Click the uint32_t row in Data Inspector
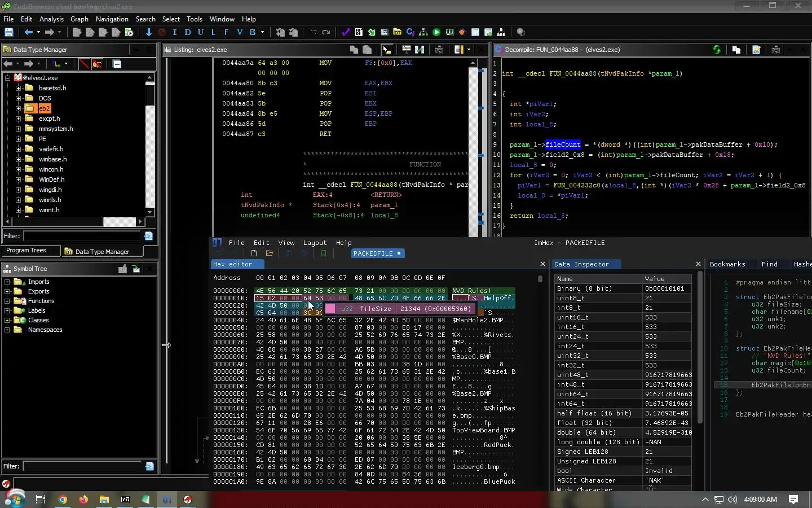 point(623,356)
